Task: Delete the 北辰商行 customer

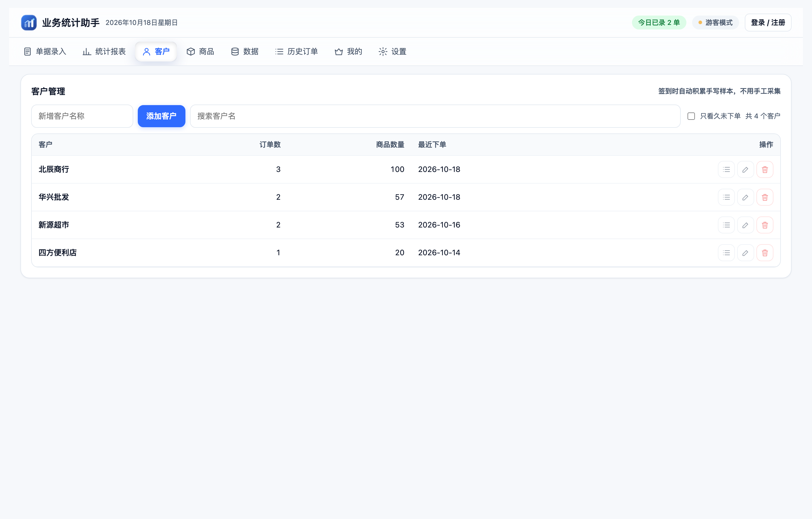Action: (765, 169)
